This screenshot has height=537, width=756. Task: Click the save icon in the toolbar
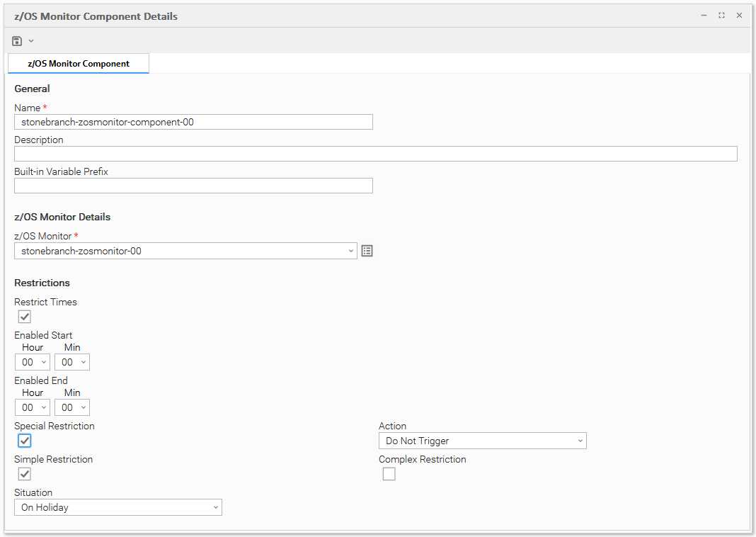tap(17, 41)
